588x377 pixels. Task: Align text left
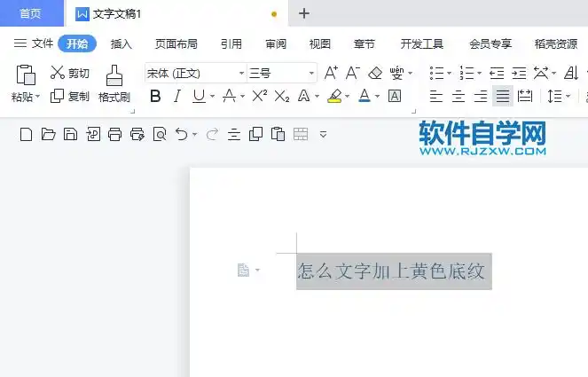pyautogui.click(x=436, y=97)
